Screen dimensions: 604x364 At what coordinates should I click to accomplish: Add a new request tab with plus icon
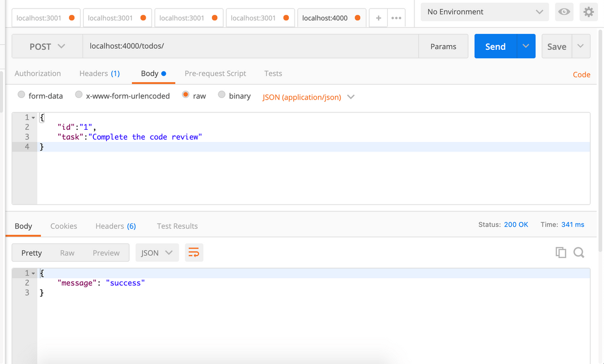click(378, 18)
